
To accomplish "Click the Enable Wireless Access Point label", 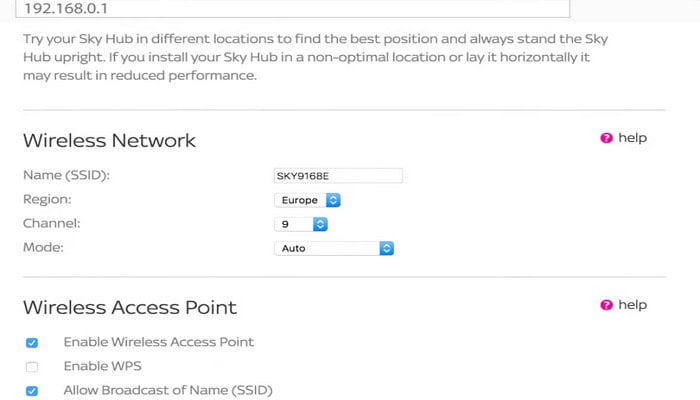I will [159, 342].
